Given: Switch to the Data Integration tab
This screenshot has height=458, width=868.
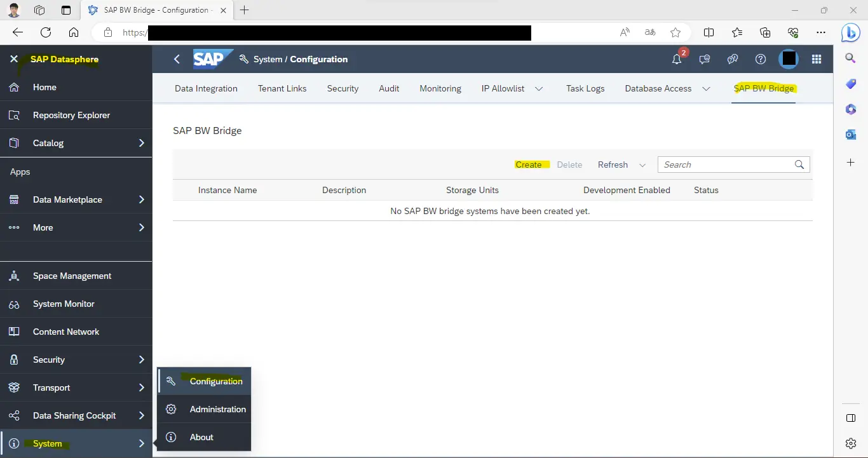Looking at the screenshot, I should tap(206, 88).
